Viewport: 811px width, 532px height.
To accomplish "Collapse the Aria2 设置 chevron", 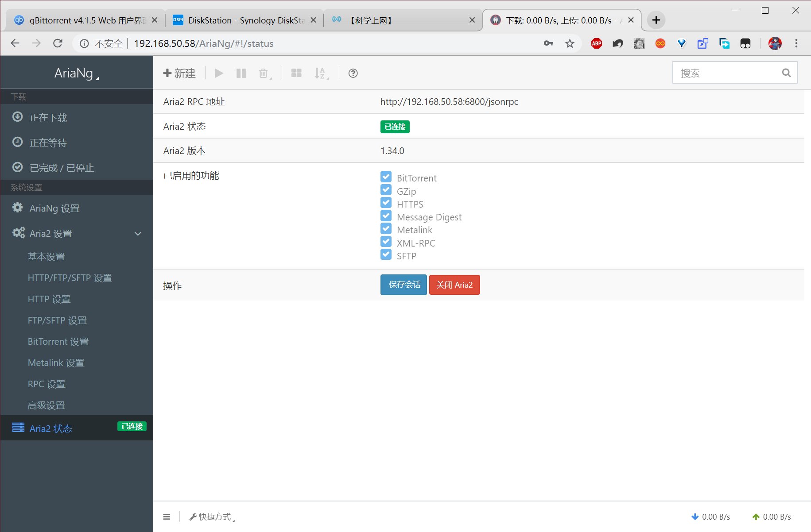I will pos(138,233).
